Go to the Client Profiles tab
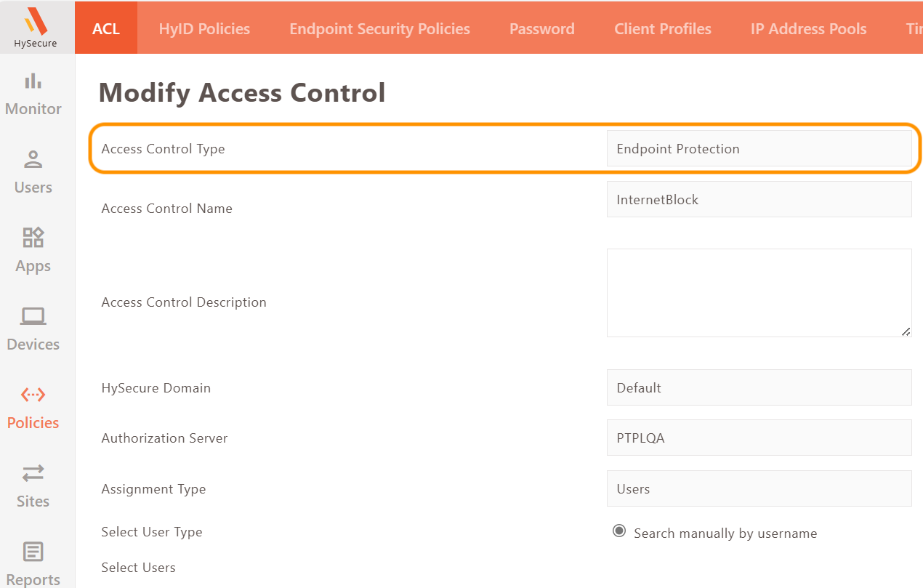The image size is (923, 588). pos(662,29)
